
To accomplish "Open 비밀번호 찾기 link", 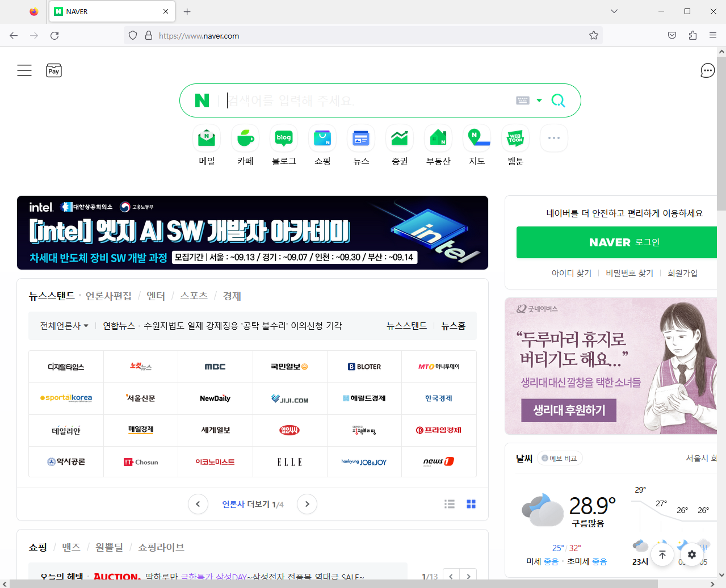I will click(630, 273).
